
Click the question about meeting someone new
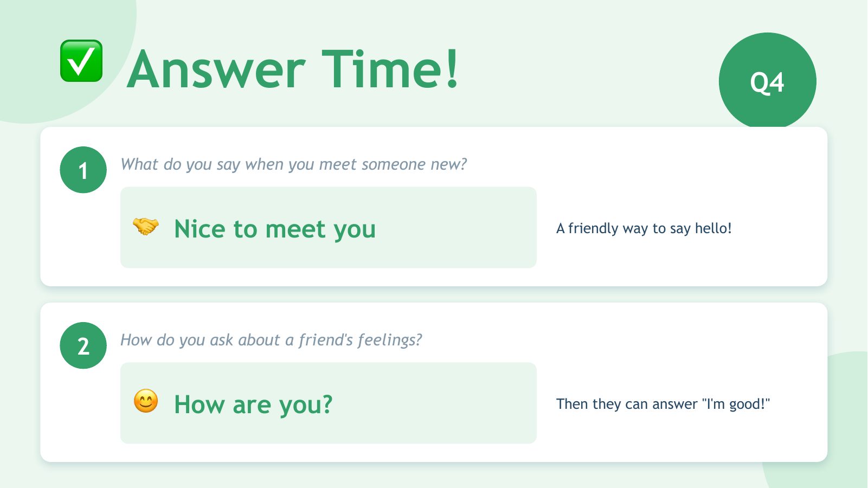click(x=293, y=164)
